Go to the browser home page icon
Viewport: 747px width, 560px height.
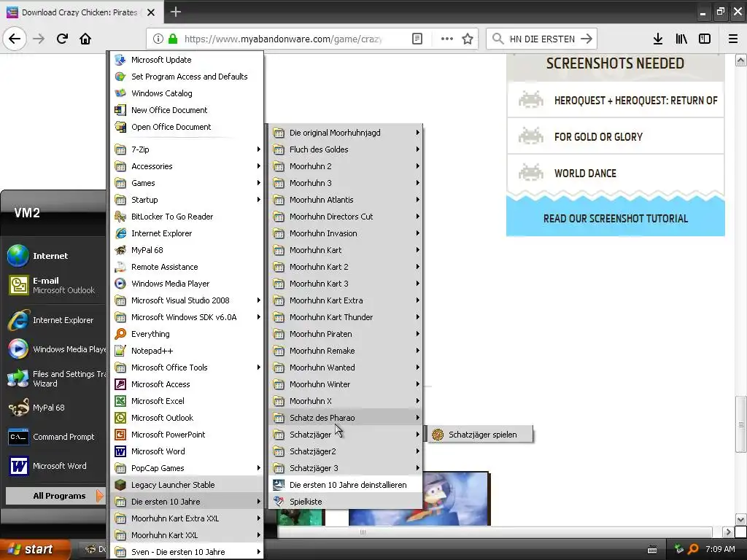pos(85,39)
